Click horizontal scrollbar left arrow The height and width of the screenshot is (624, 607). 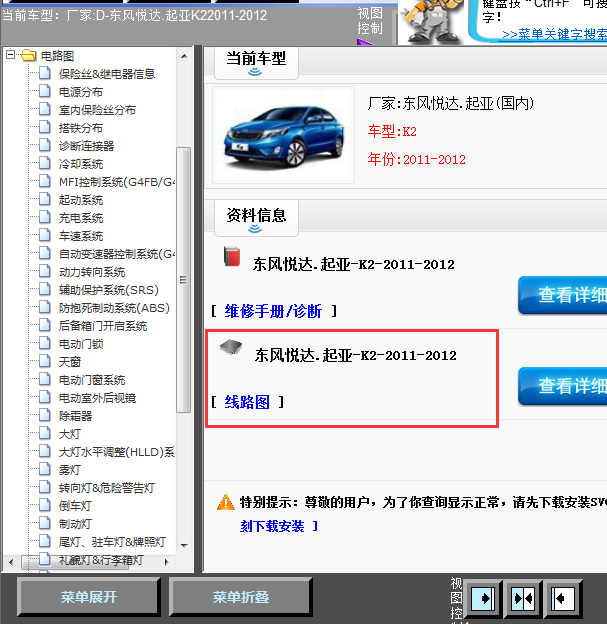(x=11, y=562)
